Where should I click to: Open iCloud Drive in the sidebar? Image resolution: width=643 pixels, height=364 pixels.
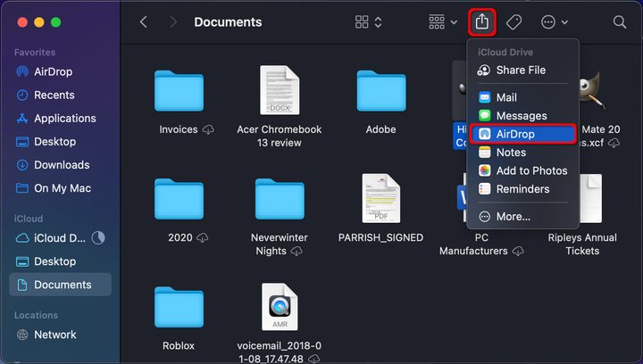click(61, 238)
